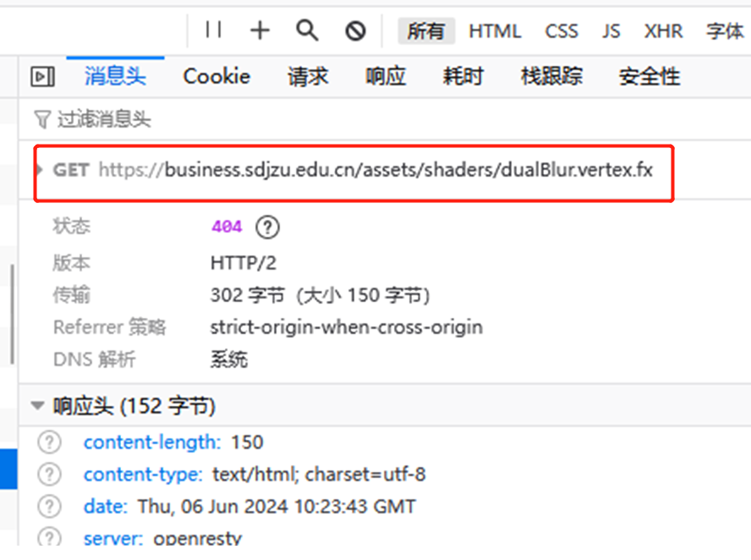751x560 pixels.
Task: Filter requests by CSS type
Action: pos(562,31)
